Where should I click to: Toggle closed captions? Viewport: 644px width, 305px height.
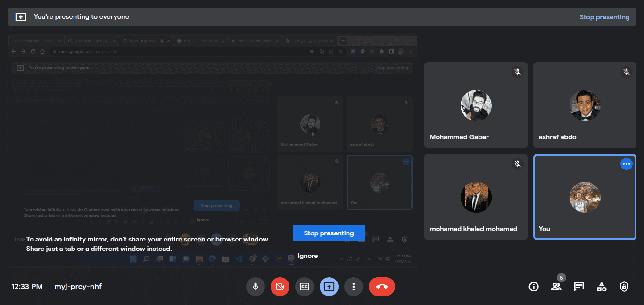[x=305, y=287]
